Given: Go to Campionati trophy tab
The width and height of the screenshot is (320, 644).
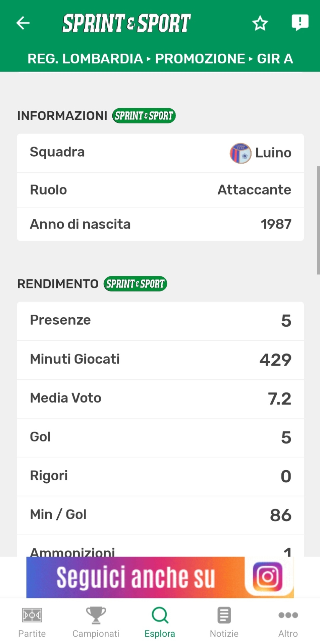Looking at the screenshot, I should (x=96, y=623).
